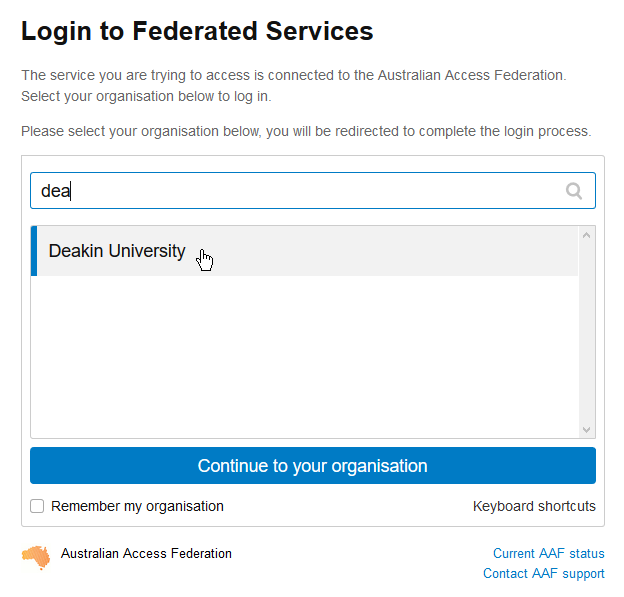Focus the organisation search field
Screen dimensions: 624x597
pyautogui.click(x=313, y=191)
